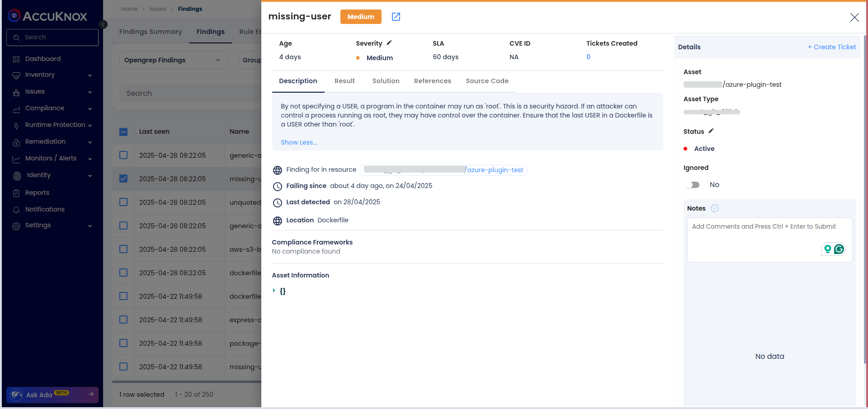Click the findings table Search box
Screen dimensions: 868x409
[x=190, y=94]
